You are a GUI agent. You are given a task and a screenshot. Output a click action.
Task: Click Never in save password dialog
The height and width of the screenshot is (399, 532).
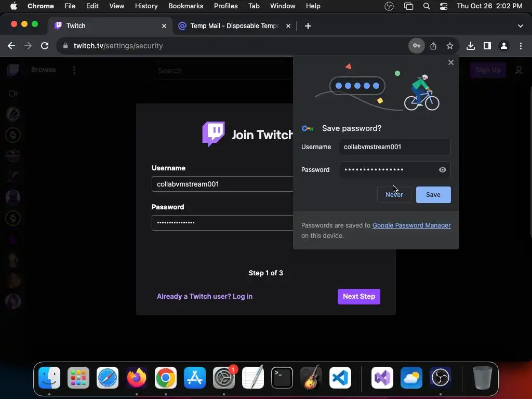394,195
